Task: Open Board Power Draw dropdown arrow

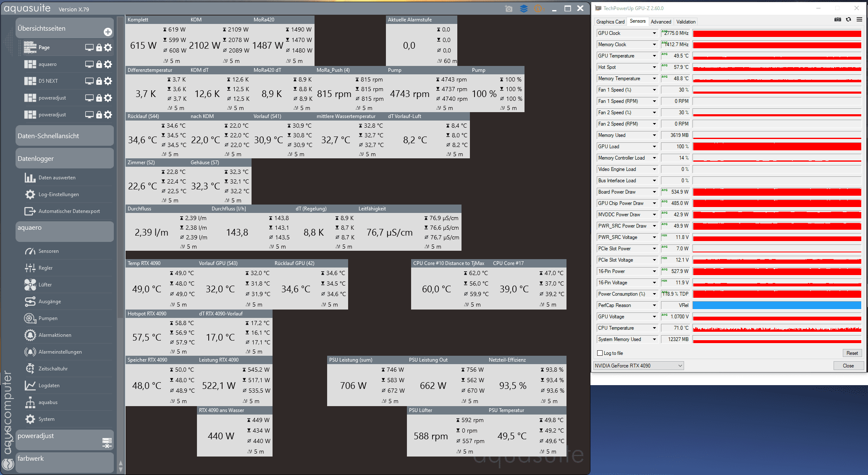Action: point(654,192)
